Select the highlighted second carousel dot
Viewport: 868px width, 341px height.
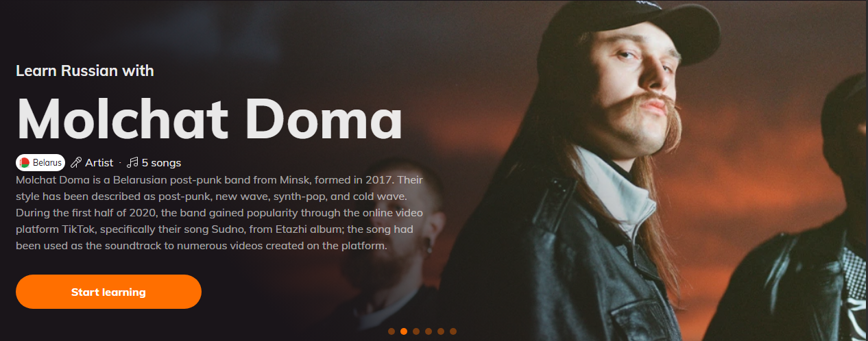click(404, 331)
